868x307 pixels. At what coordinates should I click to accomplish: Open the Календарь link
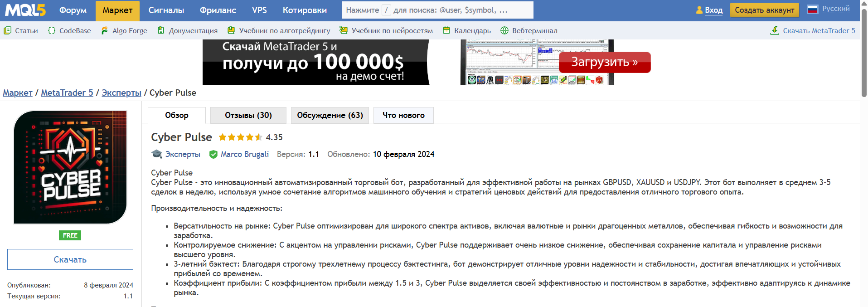[x=472, y=31]
